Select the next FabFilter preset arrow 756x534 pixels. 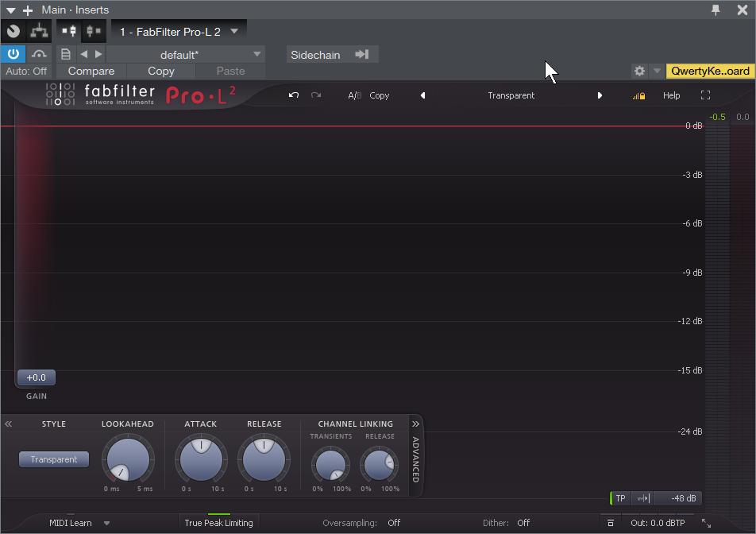coord(600,95)
